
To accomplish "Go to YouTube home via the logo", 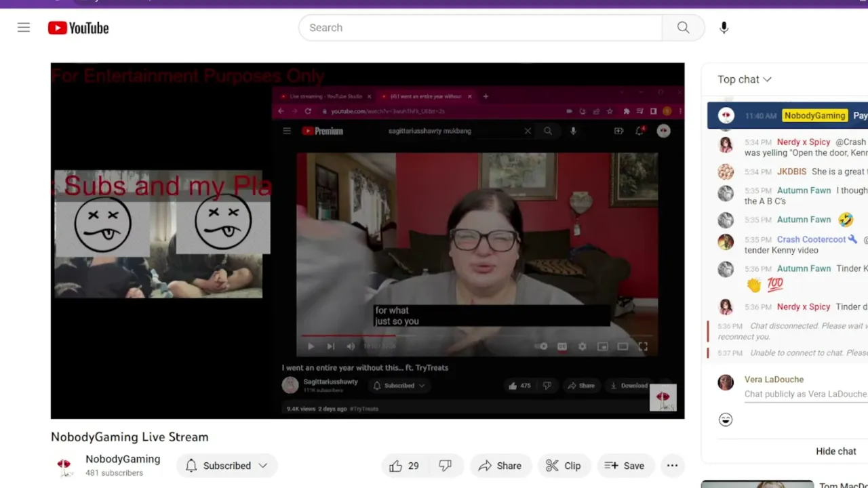I will pos(78,28).
